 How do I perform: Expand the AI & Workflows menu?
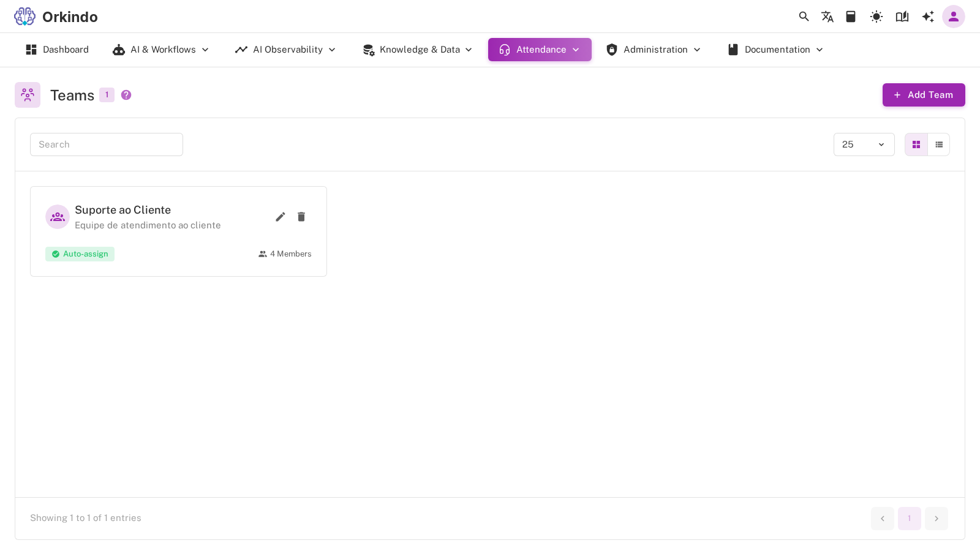161,50
